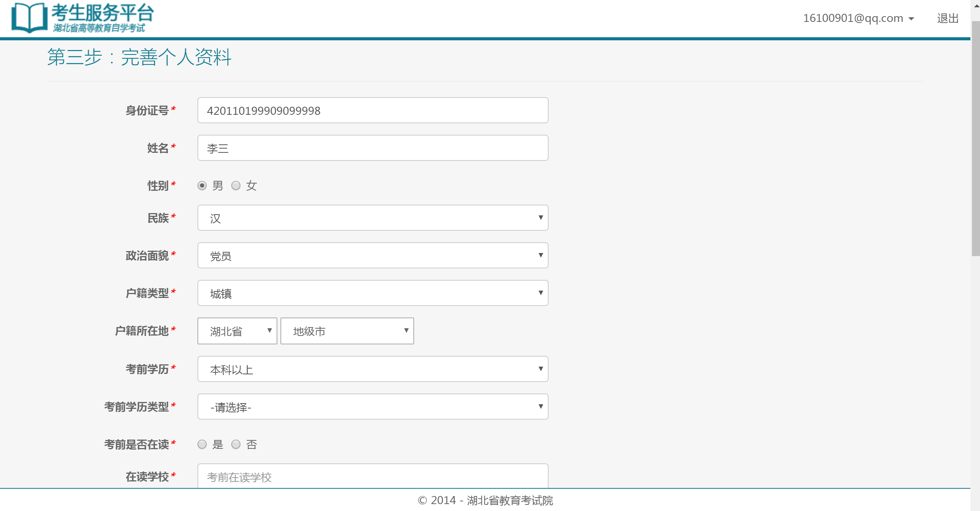Expand the 地级市 city dropdown
The image size is (980, 511).
click(x=347, y=331)
